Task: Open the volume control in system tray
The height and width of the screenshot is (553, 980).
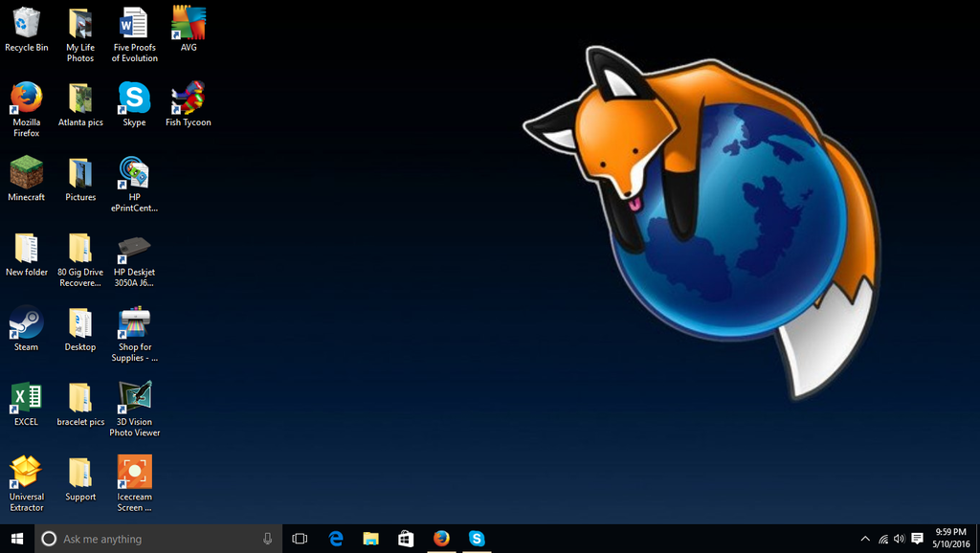Action: click(x=899, y=539)
